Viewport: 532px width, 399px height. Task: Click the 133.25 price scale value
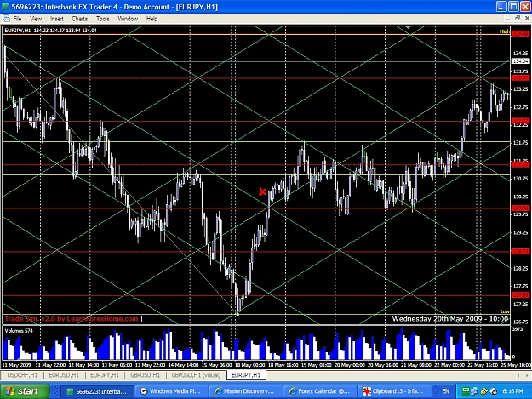pos(520,89)
